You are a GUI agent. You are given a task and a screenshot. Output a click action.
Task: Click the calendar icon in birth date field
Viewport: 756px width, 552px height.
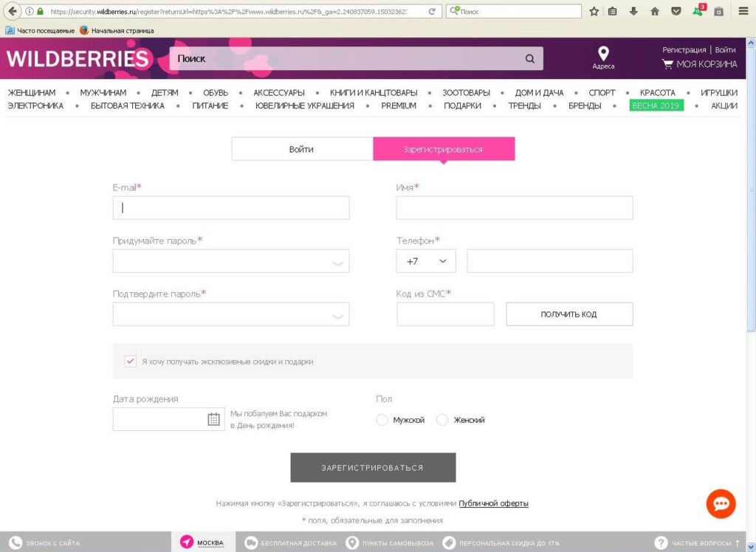213,419
